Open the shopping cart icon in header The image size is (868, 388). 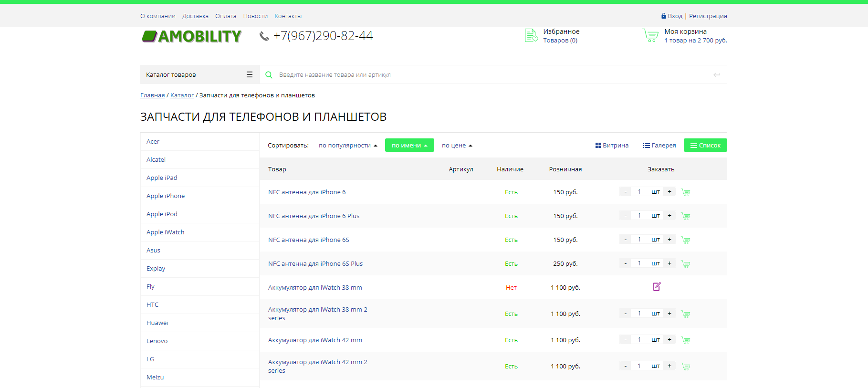coord(650,35)
